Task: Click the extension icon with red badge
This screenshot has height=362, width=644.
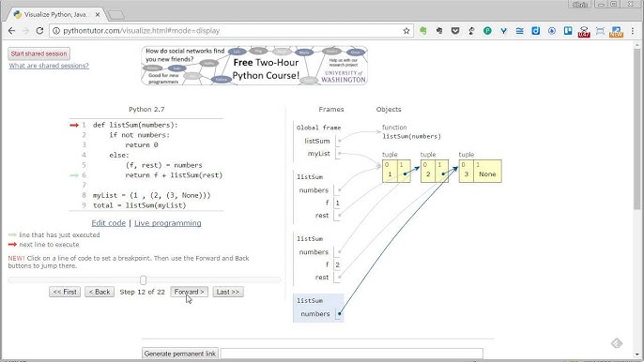Action: pos(584,32)
